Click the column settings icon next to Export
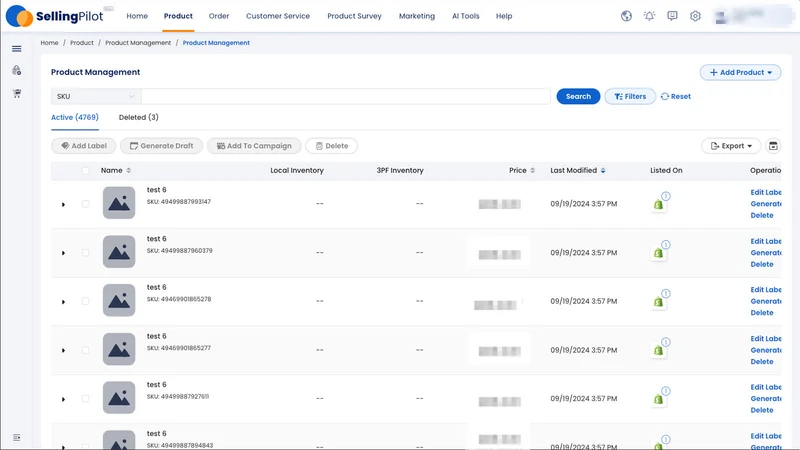Image resolution: width=800 pixels, height=450 pixels. (x=773, y=146)
